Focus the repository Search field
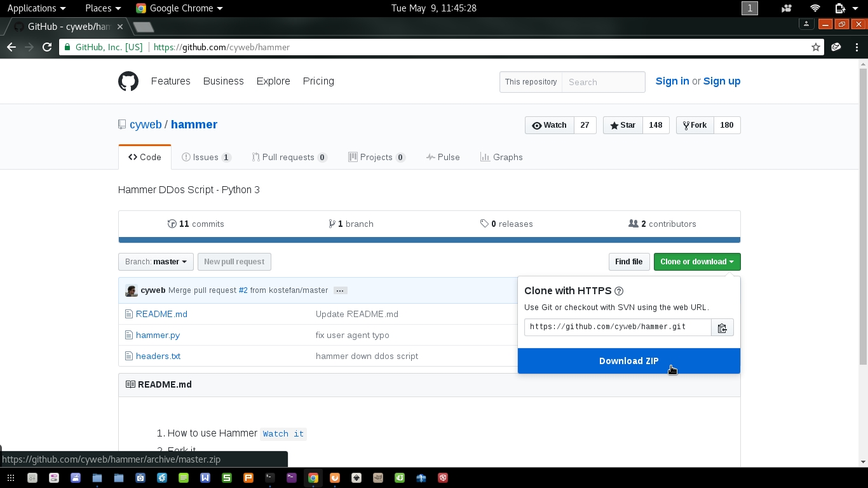The height and width of the screenshot is (488, 868). point(603,82)
